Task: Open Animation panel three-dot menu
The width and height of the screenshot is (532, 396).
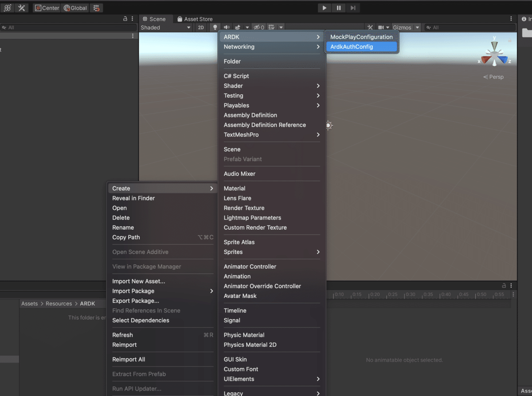Action: click(511, 286)
